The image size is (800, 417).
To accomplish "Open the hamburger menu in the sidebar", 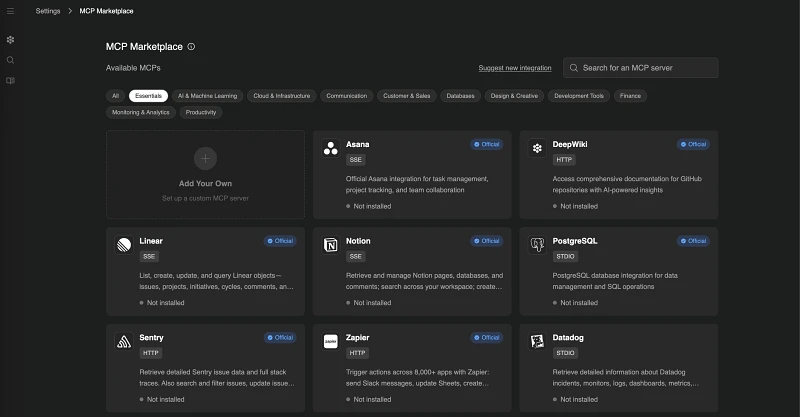I will pyautogui.click(x=10, y=11).
